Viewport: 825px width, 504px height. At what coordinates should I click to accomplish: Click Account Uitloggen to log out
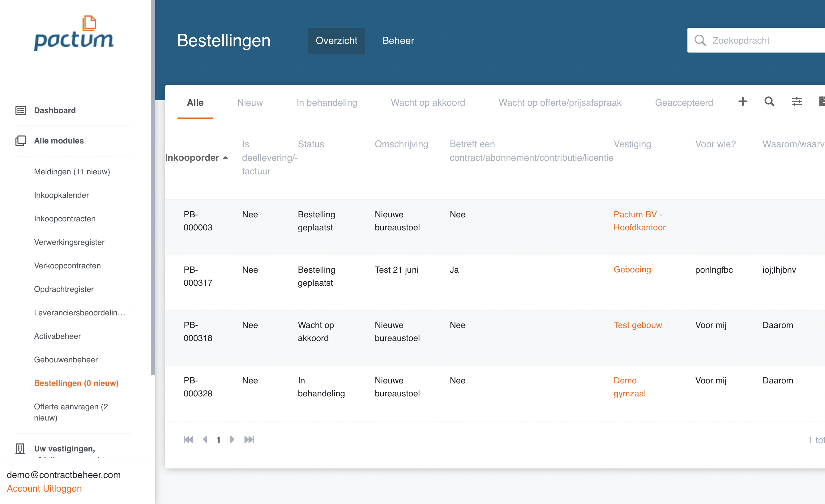[44, 488]
